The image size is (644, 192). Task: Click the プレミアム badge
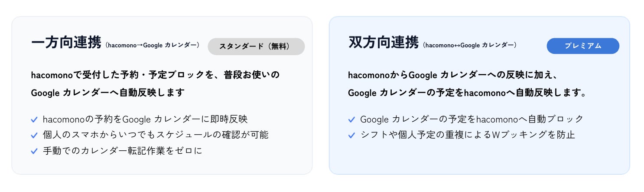(583, 46)
